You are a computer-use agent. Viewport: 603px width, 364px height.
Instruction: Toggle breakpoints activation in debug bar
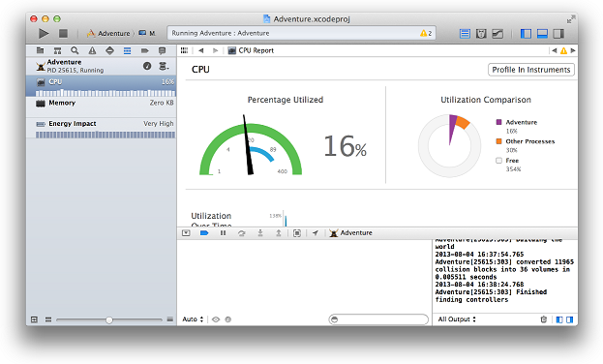(x=204, y=233)
